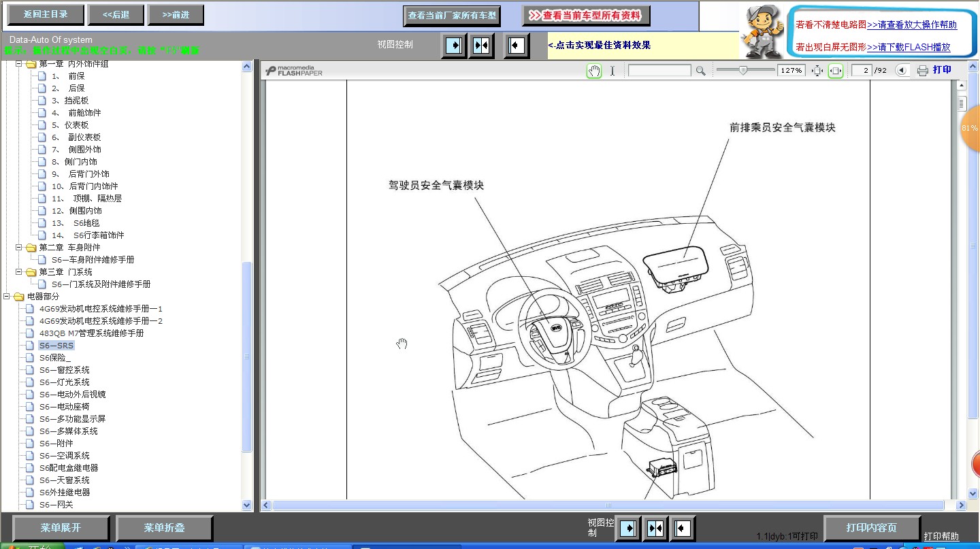Click the top view control expand-right button

[454, 46]
